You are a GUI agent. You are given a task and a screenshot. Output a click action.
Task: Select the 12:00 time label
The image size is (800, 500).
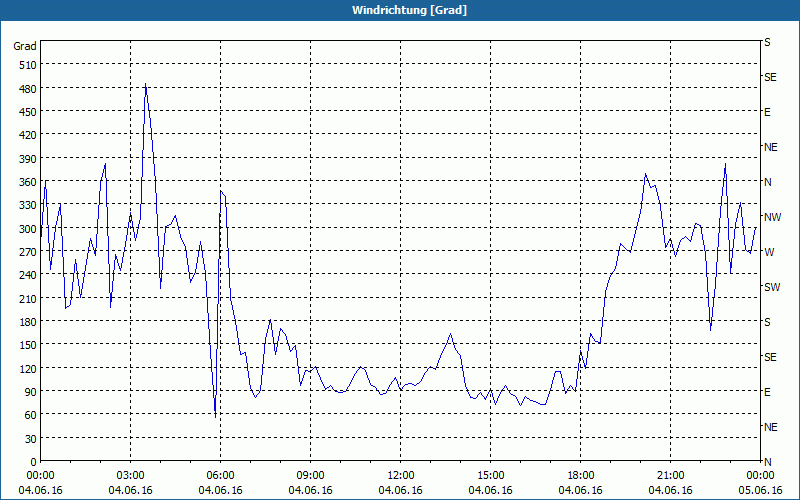pyautogui.click(x=401, y=476)
